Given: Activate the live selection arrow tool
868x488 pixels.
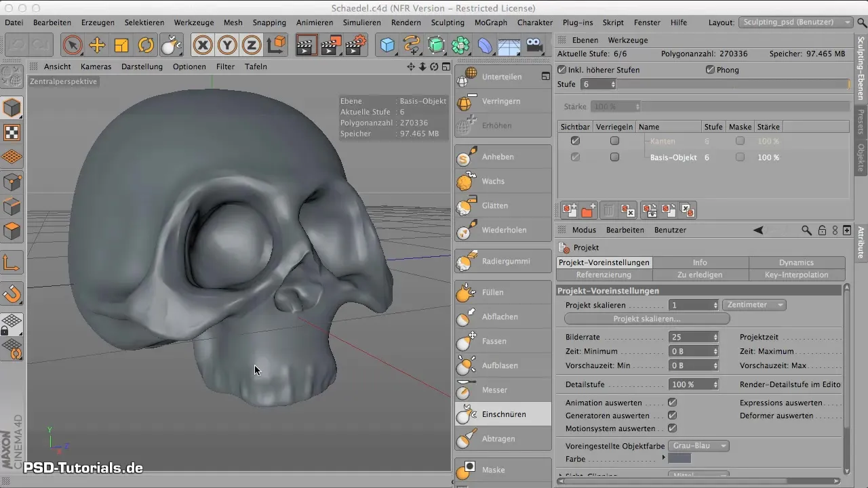Looking at the screenshot, I should click(73, 45).
